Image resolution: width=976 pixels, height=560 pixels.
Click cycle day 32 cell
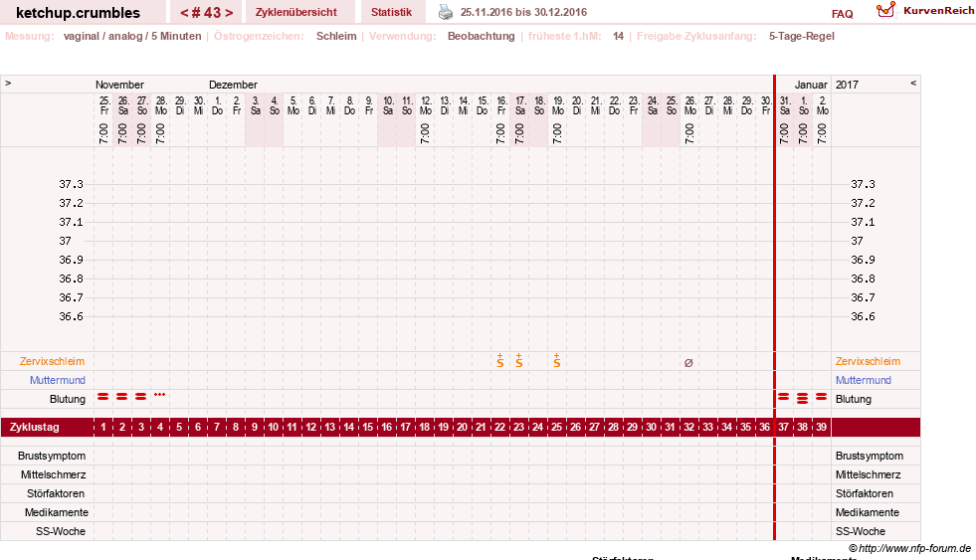click(689, 427)
